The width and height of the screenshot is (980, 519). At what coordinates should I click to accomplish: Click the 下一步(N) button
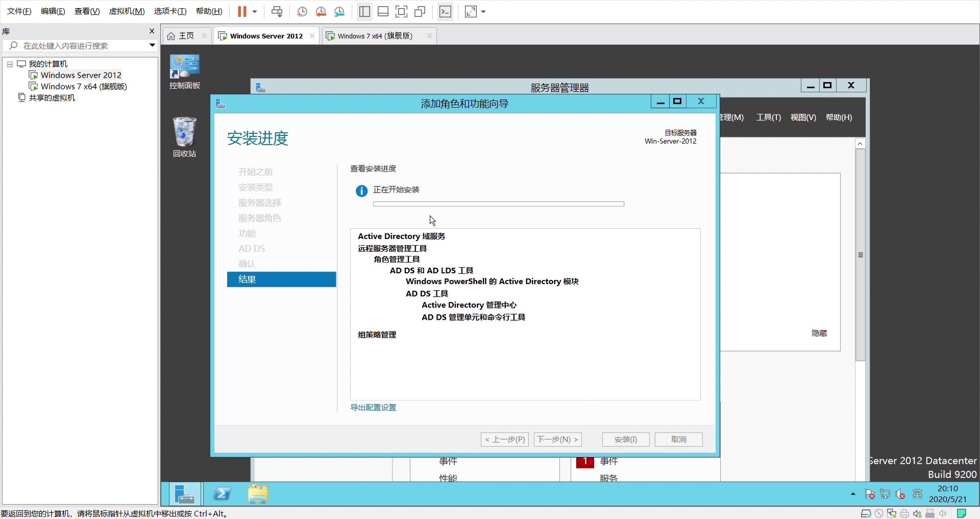point(558,439)
